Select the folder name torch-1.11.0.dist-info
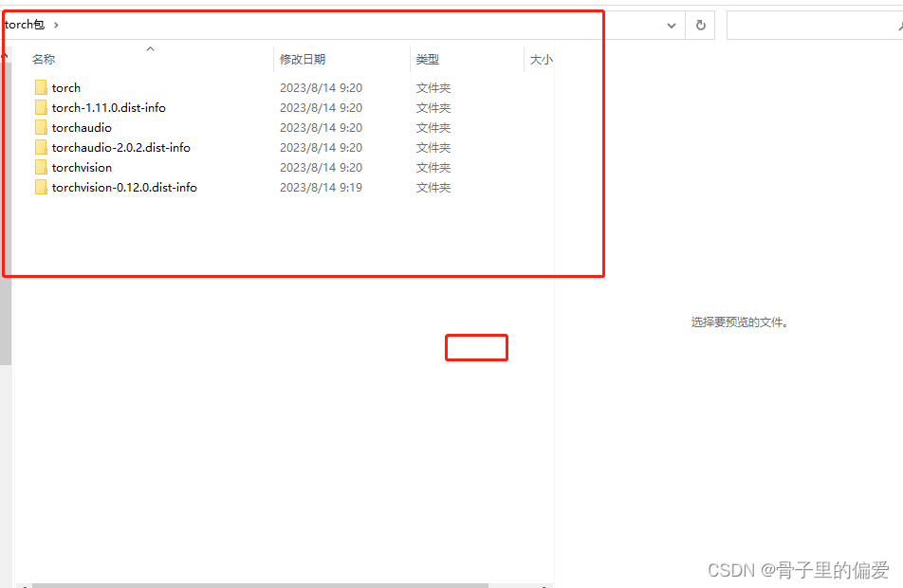The image size is (903, 588). [109, 108]
